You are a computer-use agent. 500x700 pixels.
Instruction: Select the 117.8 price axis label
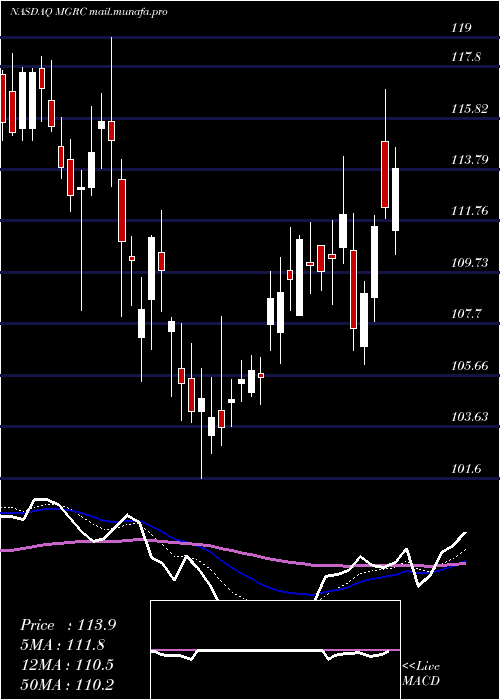click(466, 57)
